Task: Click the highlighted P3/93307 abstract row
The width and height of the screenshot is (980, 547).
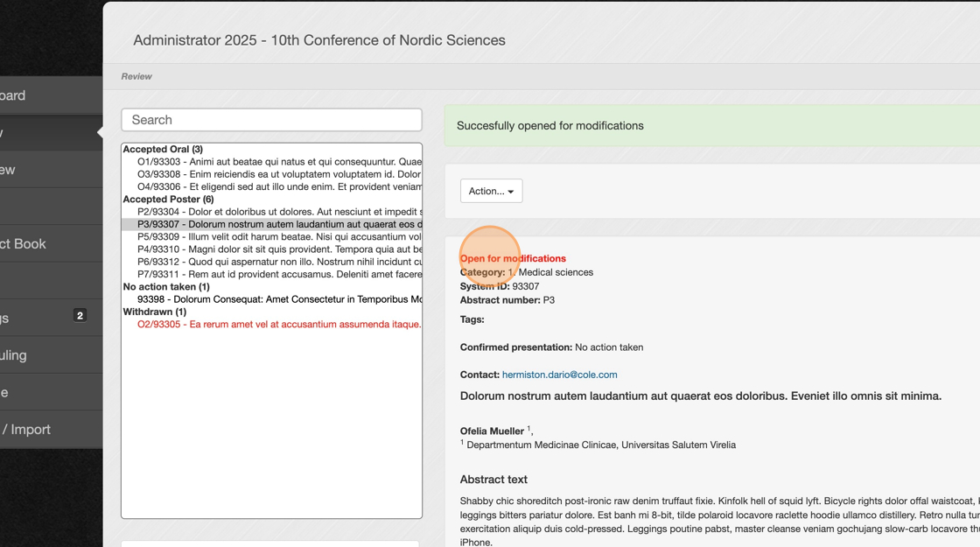Action: [278, 224]
